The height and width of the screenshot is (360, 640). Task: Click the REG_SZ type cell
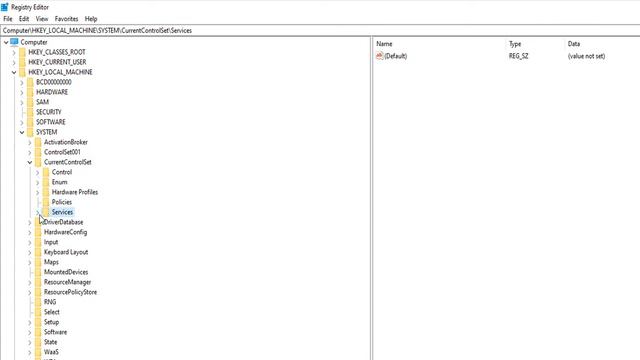(518, 56)
